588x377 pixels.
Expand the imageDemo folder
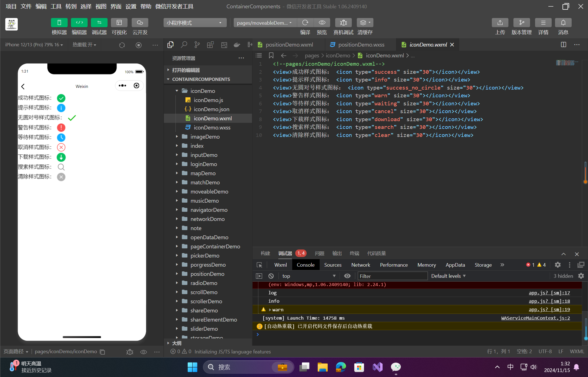[205, 137]
